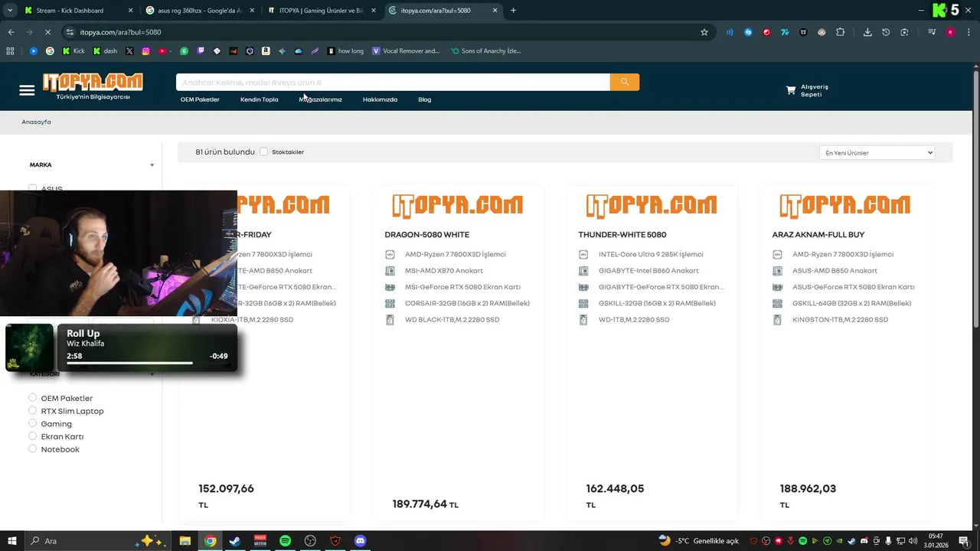The image size is (980, 551).
Task: Open the Chrome downloads icon
Action: tap(867, 32)
